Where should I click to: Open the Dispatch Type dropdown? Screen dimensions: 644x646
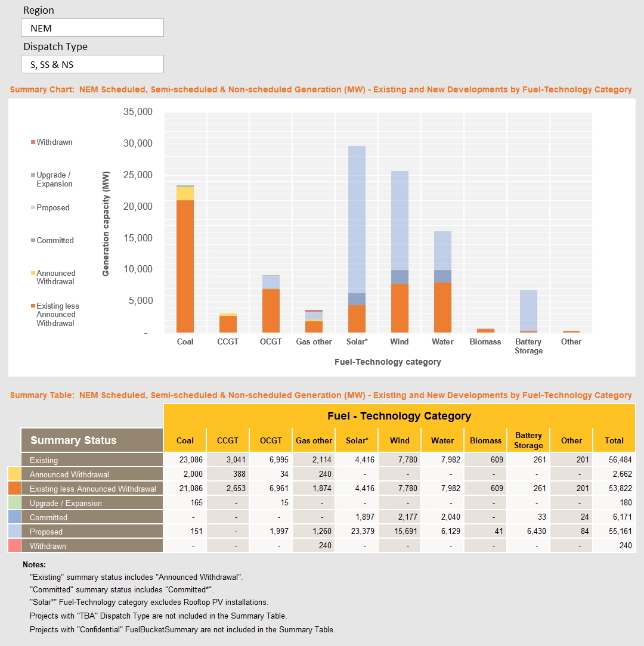pyautogui.click(x=92, y=64)
